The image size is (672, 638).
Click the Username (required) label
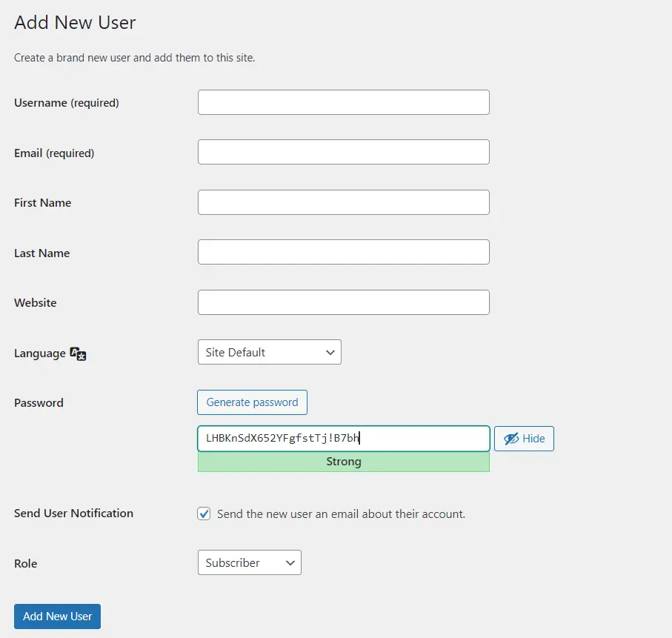[x=67, y=103]
